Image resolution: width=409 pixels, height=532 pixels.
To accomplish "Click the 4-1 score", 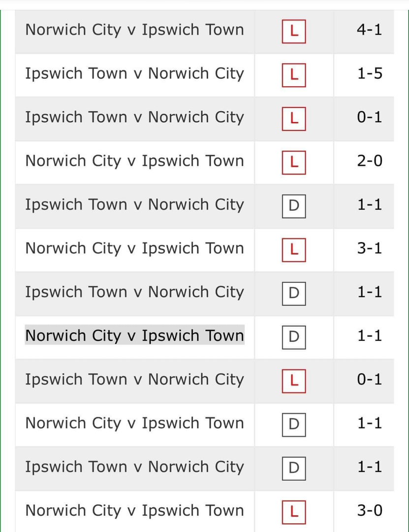I will [x=369, y=30].
